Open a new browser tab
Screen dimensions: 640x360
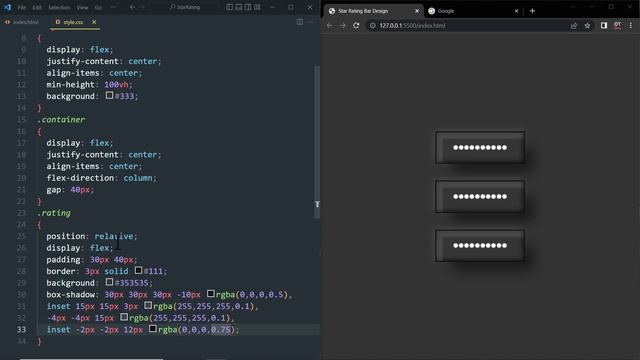point(532,11)
